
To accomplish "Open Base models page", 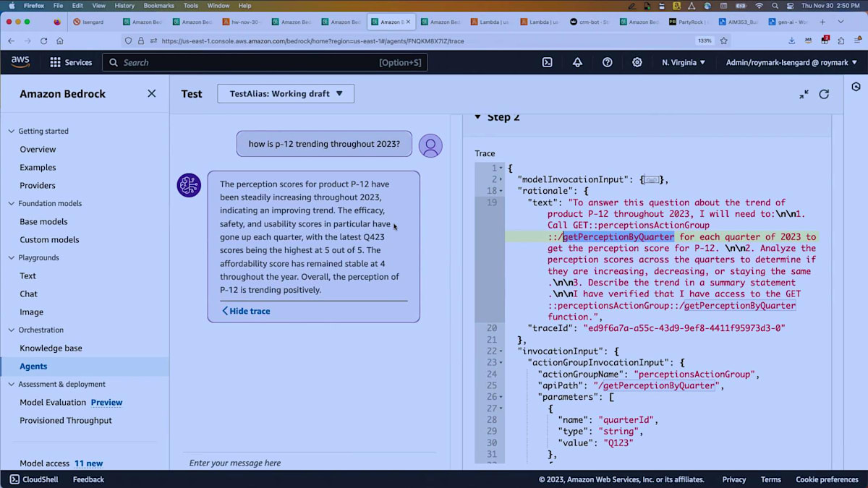I will 43,222.
